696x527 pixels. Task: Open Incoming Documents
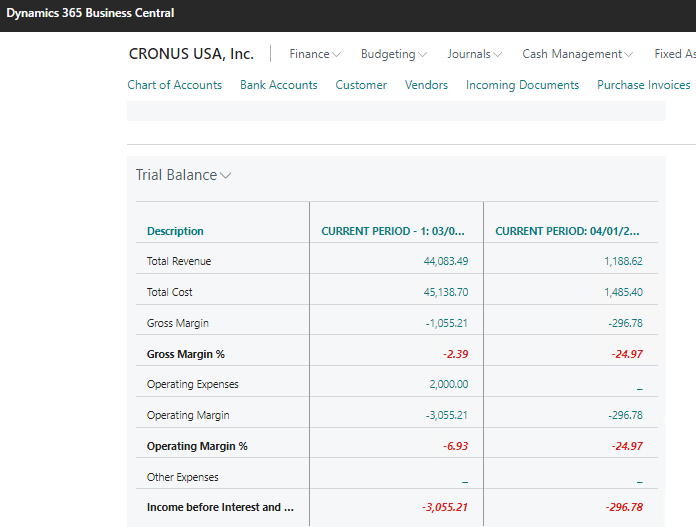pyautogui.click(x=522, y=85)
